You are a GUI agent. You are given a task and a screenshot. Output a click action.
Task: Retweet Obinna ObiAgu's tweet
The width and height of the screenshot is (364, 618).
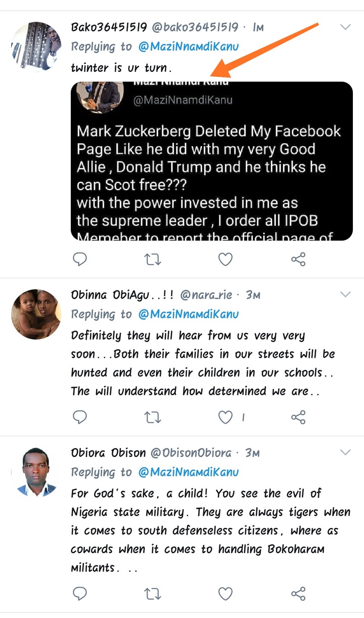pos(153,417)
